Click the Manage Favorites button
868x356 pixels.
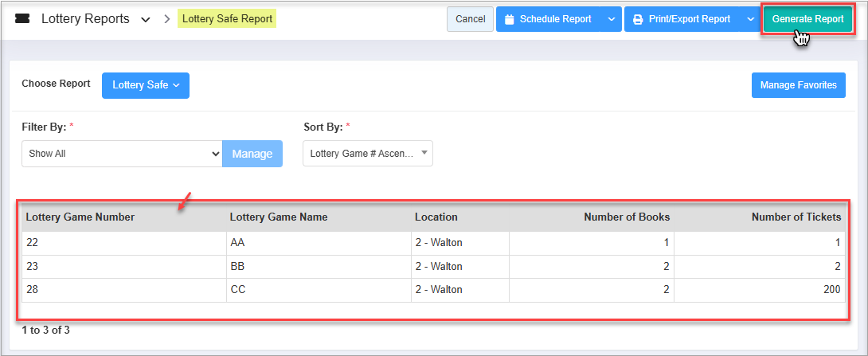pyautogui.click(x=798, y=85)
